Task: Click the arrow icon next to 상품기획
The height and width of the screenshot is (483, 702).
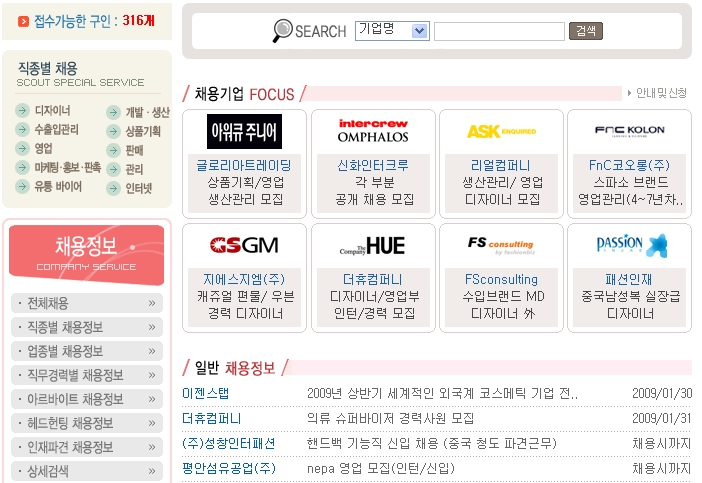Action: pos(113,131)
